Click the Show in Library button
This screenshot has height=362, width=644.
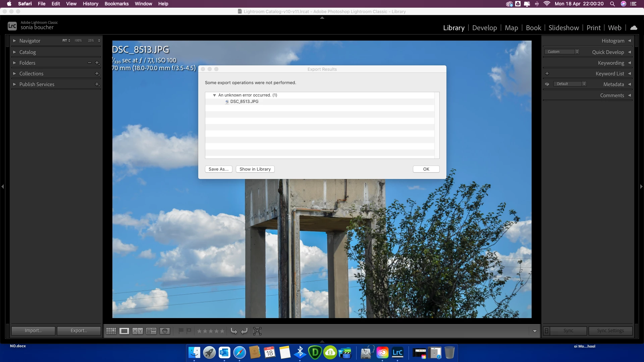click(255, 169)
